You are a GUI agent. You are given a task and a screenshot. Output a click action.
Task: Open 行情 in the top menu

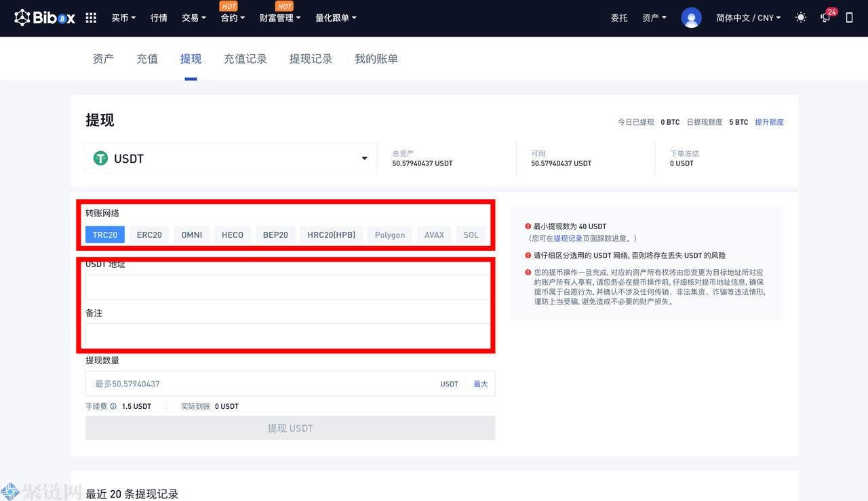pyautogui.click(x=159, y=18)
